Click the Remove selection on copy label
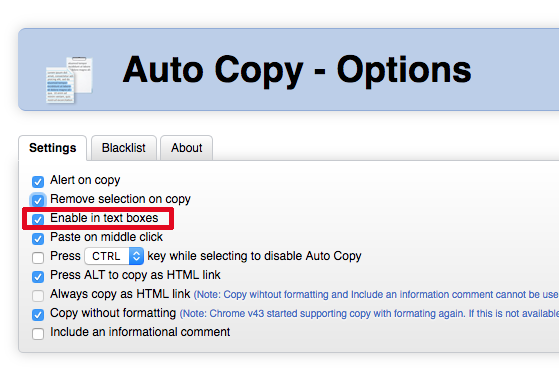Viewport: 559px width, 379px height. (x=120, y=199)
